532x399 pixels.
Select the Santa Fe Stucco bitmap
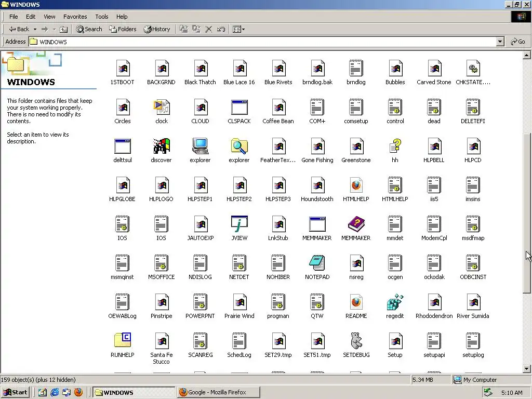pos(161,341)
